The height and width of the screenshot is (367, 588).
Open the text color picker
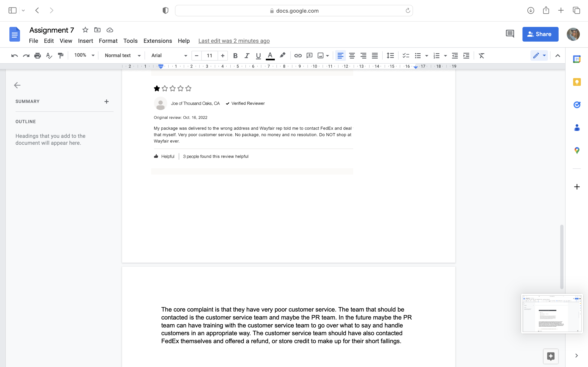[x=270, y=56]
